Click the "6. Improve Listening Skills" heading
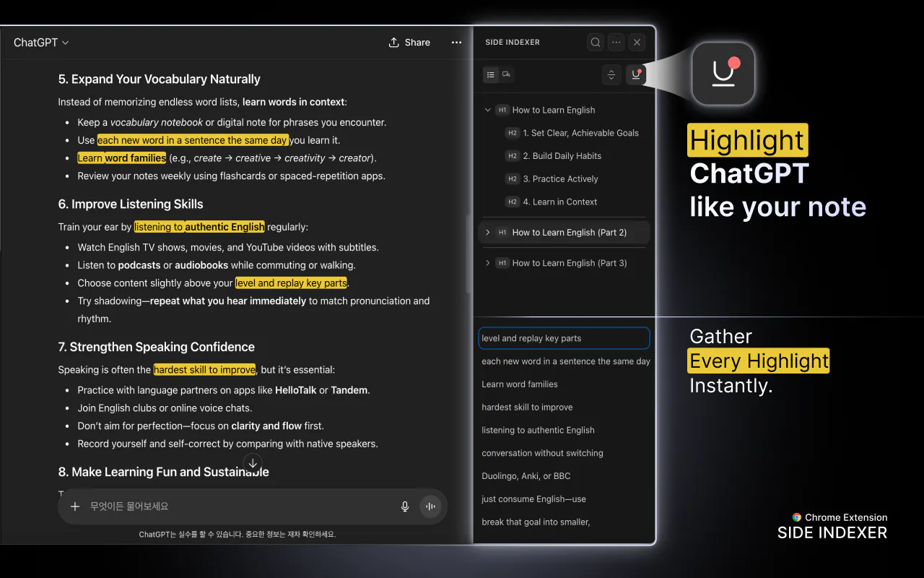Image resolution: width=924 pixels, height=578 pixels. (131, 204)
